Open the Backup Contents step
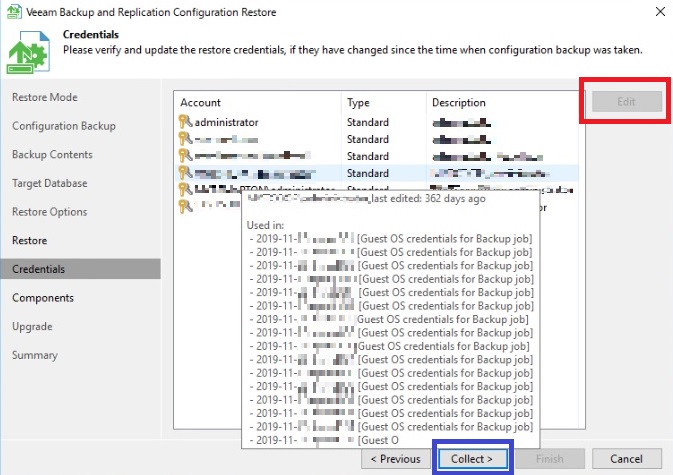The height and width of the screenshot is (475, 673). tap(52, 154)
